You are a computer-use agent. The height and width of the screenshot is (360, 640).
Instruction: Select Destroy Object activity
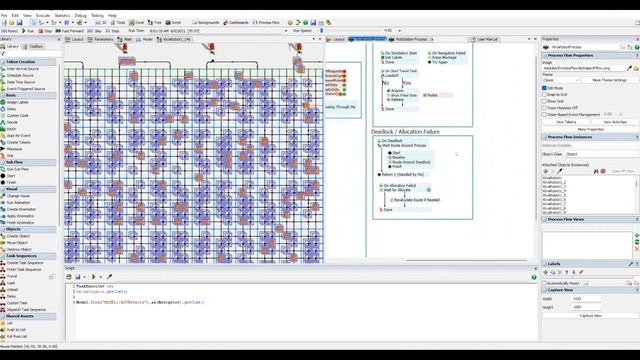pos(19,249)
